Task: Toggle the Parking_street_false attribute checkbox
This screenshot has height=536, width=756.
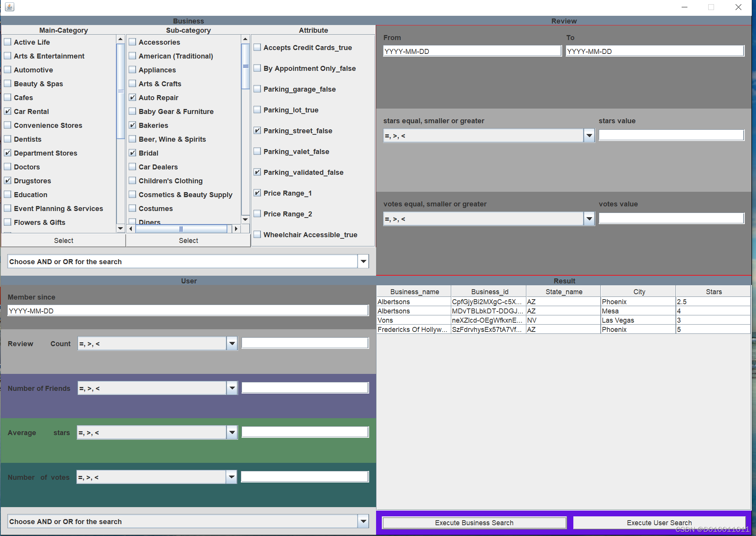Action: click(x=257, y=131)
